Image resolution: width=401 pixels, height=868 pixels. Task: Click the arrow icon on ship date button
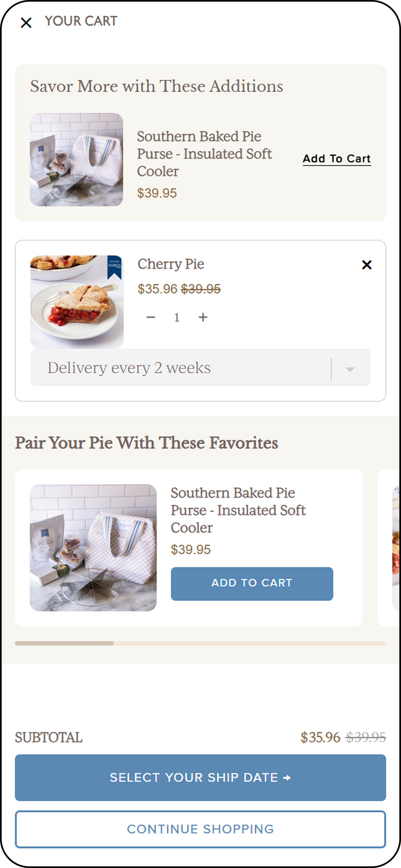point(287,778)
